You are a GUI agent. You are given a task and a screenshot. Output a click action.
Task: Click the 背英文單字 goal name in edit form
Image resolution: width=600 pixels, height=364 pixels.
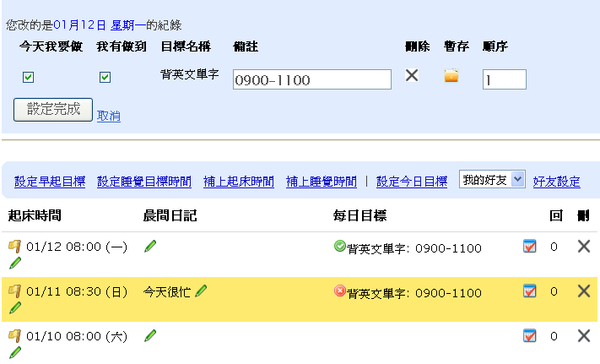point(190,74)
